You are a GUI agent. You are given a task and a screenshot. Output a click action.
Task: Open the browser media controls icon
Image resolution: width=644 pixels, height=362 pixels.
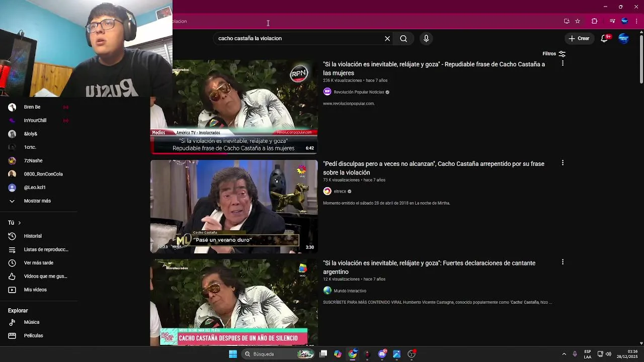point(612,21)
